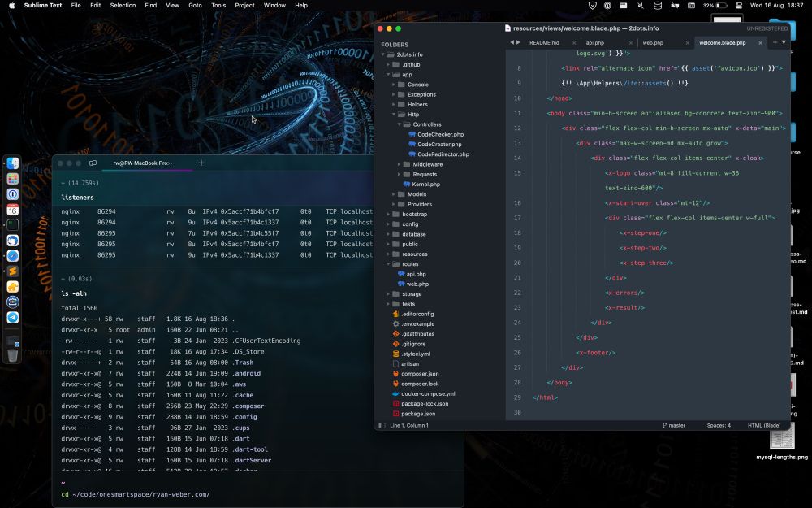
Task: Expand the database folder
Action: point(388,234)
